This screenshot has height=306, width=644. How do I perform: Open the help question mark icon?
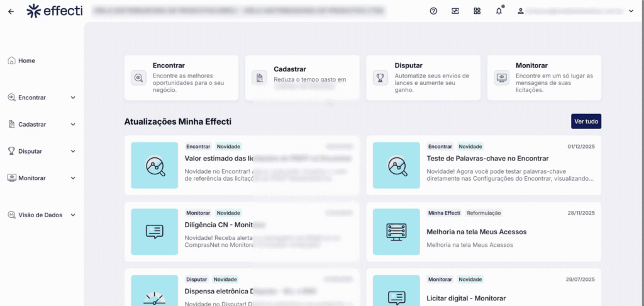(x=433, y=11)
